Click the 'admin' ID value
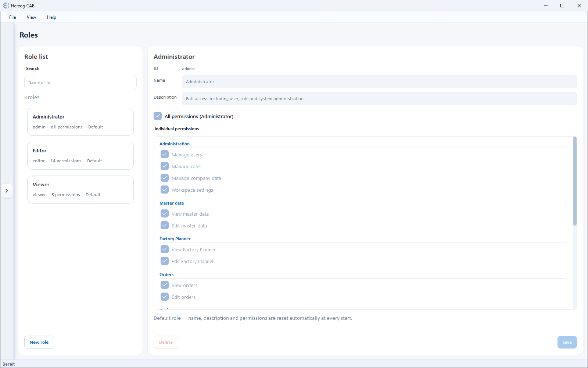Image resolution: width=588 pixels, height=368 pixels. (x=188, y=69)
